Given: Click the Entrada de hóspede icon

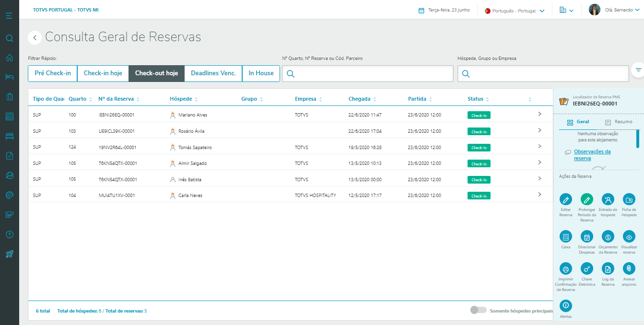Looking at the screenshot, I should [608, 199].
